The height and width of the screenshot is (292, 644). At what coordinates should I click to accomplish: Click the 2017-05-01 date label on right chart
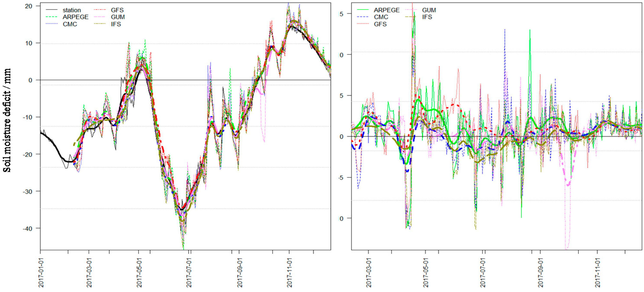pyautogui.click(x=426, y=273)
